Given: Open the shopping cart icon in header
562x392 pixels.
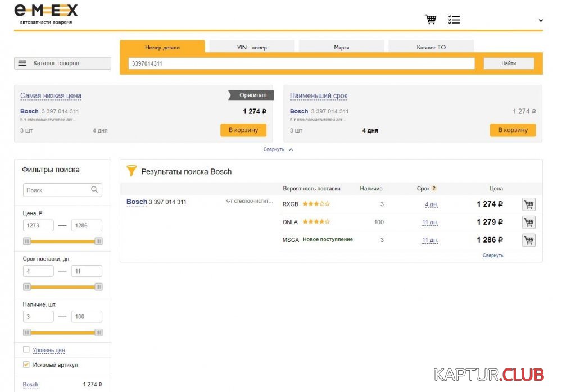Looking at the screenshot, I should click(430, 20).
